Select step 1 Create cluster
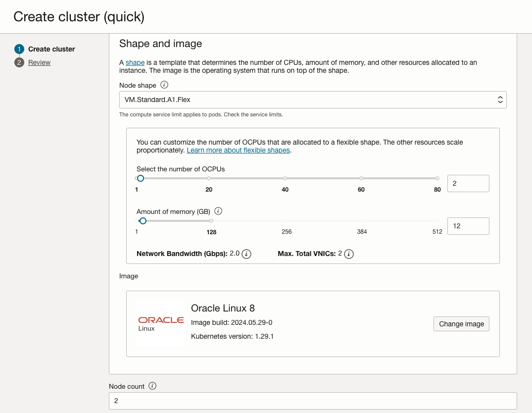 pyautogui.click(x=51, y=49)
